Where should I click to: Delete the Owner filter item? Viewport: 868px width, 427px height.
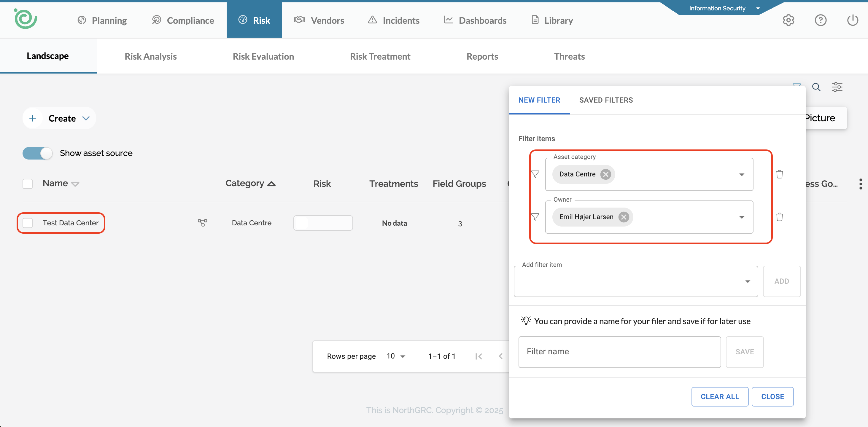tap(779, 217)
